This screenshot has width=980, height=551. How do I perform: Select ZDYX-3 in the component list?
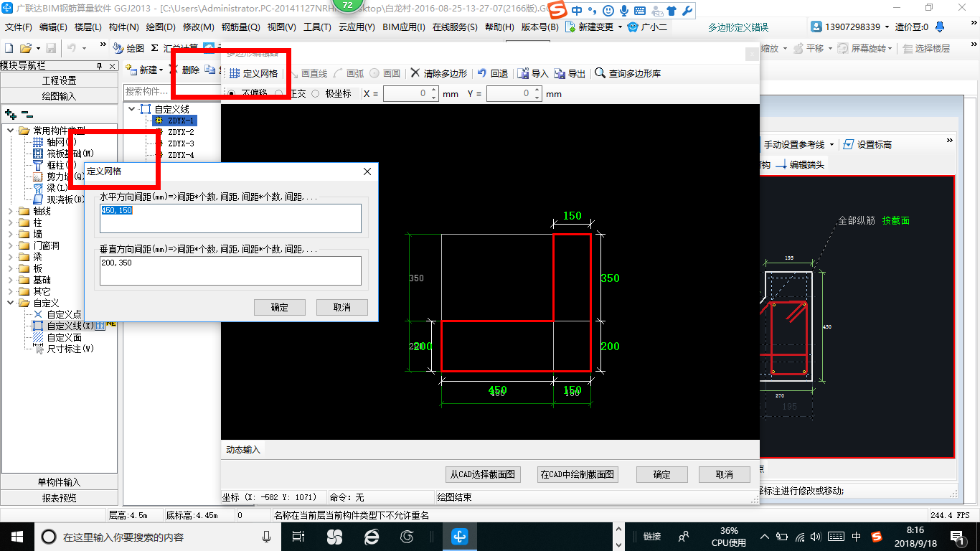(181, 143)
